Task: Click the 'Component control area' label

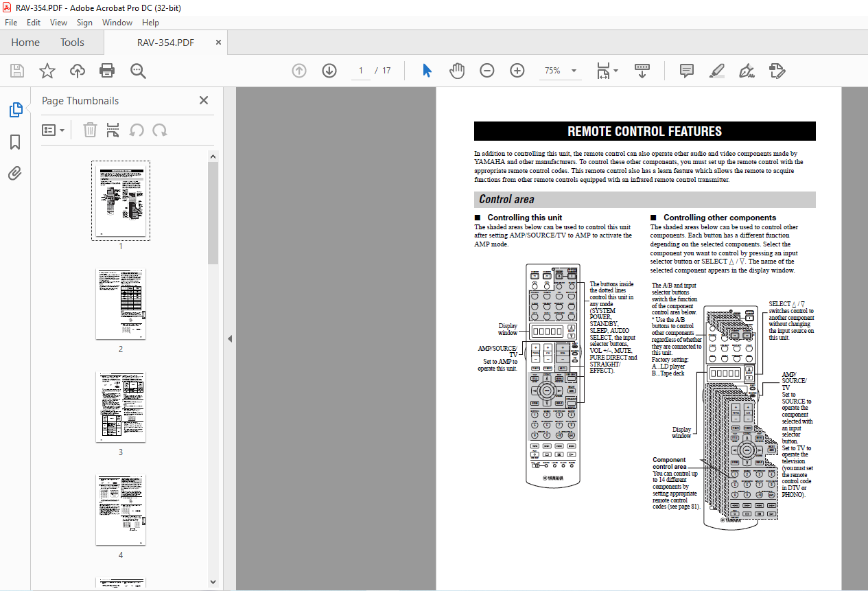Action: (x=669, y=463)
